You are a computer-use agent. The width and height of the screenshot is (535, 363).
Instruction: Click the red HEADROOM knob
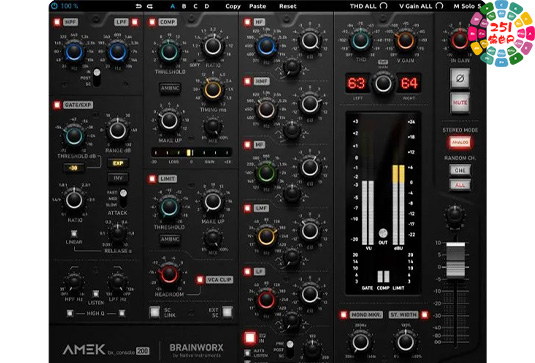pos(169,274)
